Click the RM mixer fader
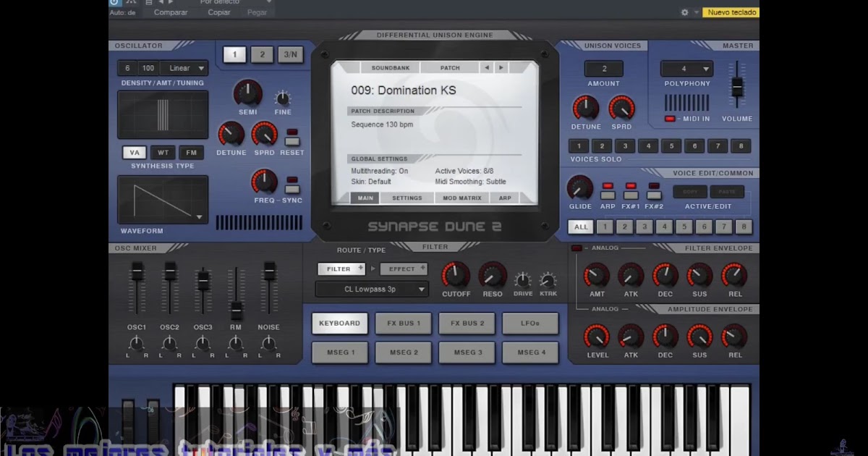 pos(236,310)
